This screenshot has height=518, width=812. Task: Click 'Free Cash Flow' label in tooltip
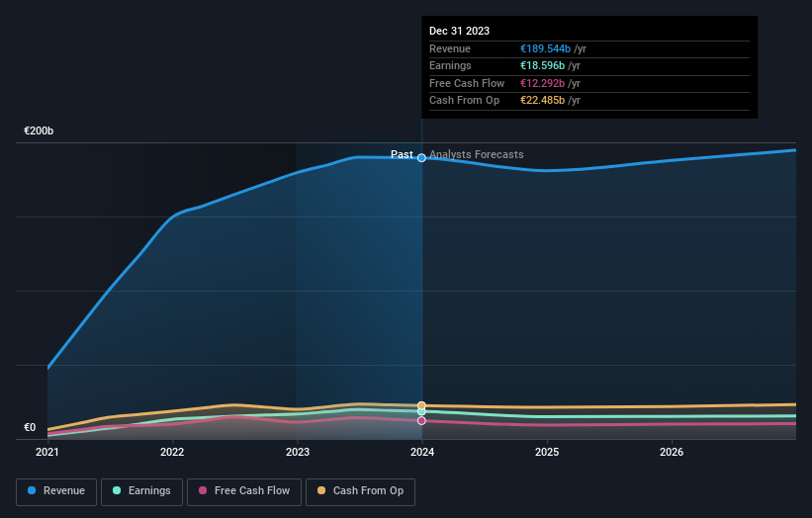pyautogui.click(x=467, y=83)
